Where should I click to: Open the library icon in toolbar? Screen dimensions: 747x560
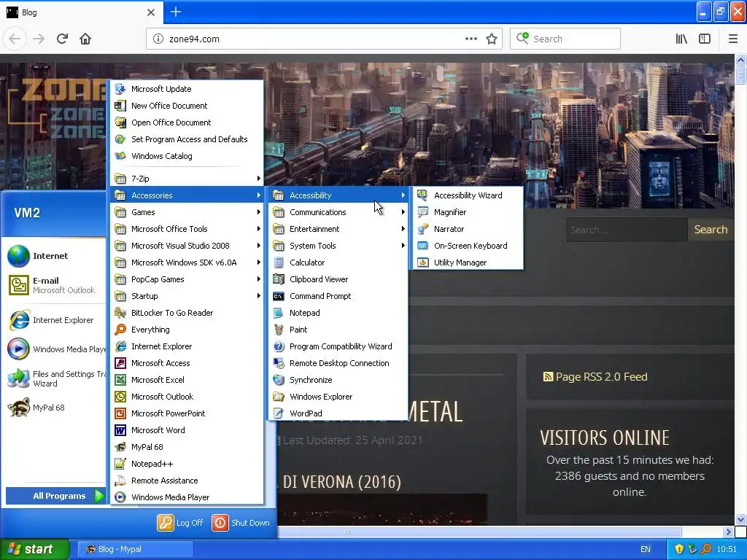tap(681, 39)
